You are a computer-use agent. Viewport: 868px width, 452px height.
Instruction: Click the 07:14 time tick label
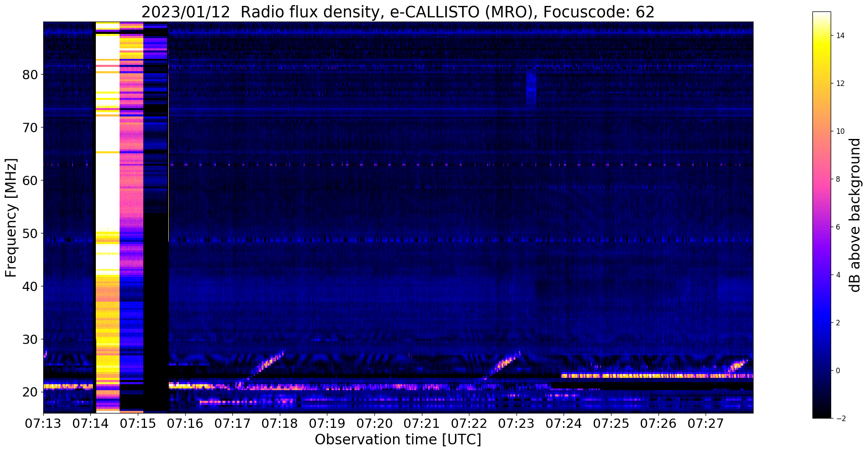pos(91,424)
